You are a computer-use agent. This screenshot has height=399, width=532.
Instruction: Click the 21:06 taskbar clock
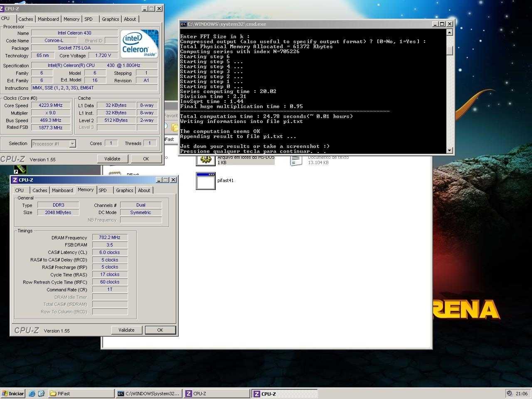coord(522,394)
